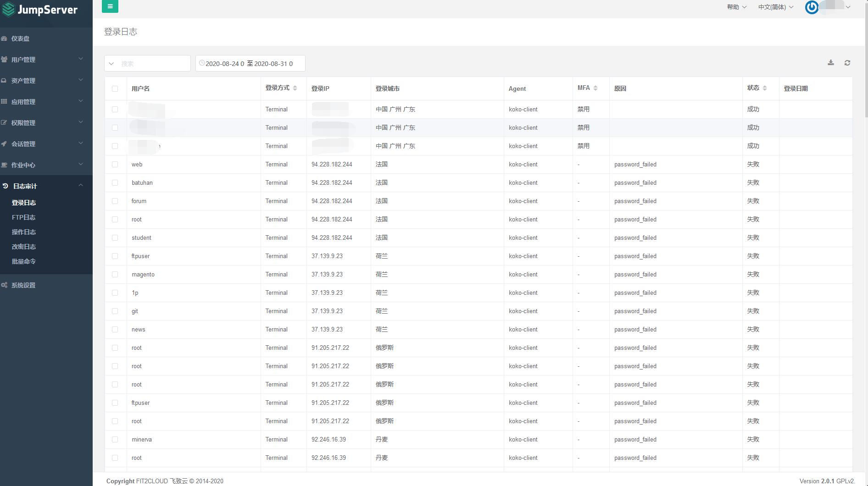The image size is (868, 486).
Task: Click the clock icon in date range
Action: (202, 63)
